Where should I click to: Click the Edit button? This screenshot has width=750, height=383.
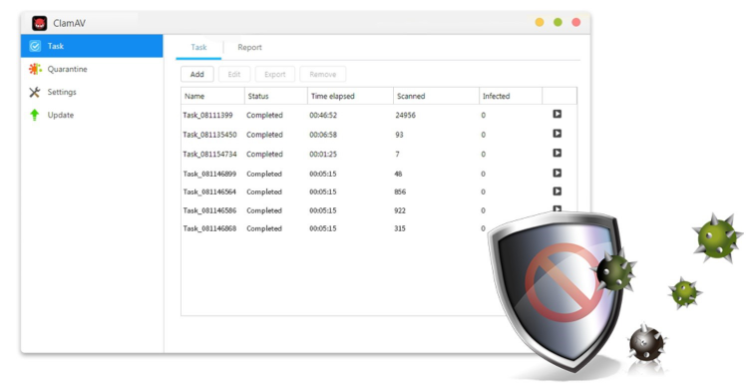point(234,74)
